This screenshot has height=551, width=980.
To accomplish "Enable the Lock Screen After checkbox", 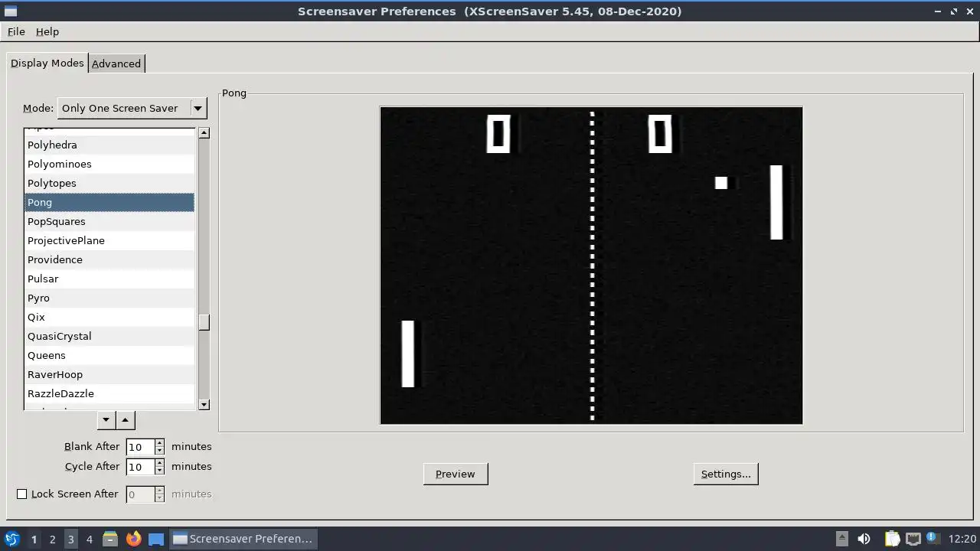I will tap(21, 494).
